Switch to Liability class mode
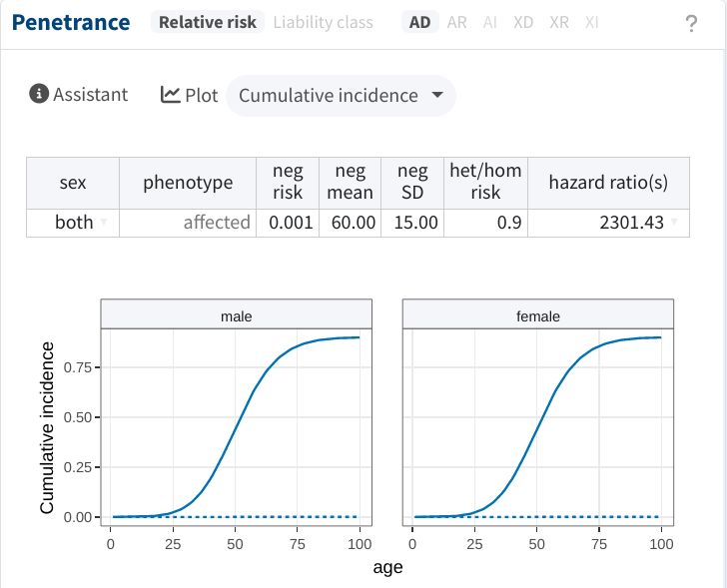Screen dimensions: 727x588 (x=323, y=22)
